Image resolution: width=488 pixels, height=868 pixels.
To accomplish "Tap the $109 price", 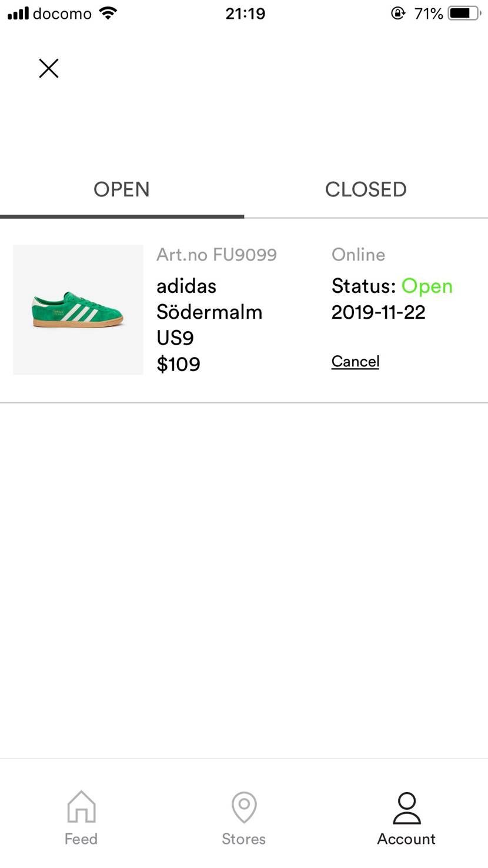I will (178, 364).
